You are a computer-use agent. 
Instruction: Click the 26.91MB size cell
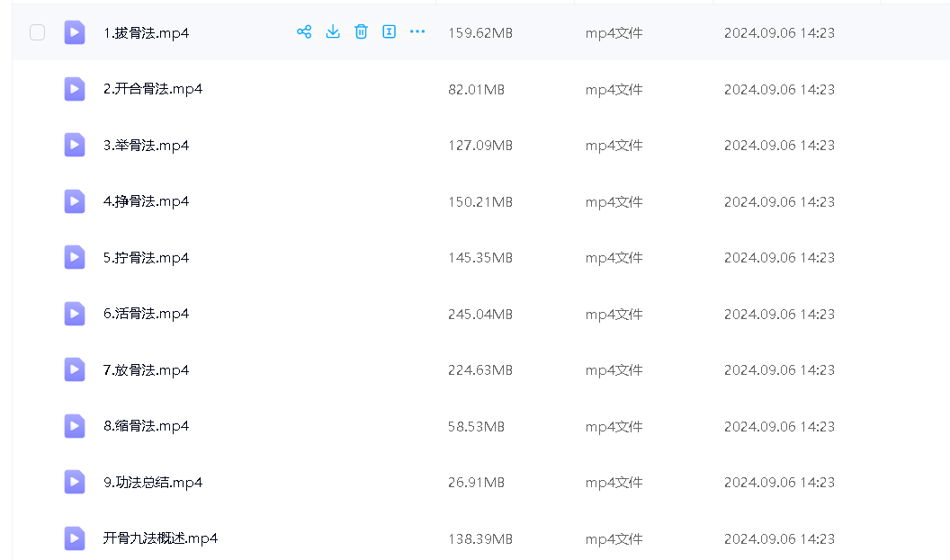476,483
